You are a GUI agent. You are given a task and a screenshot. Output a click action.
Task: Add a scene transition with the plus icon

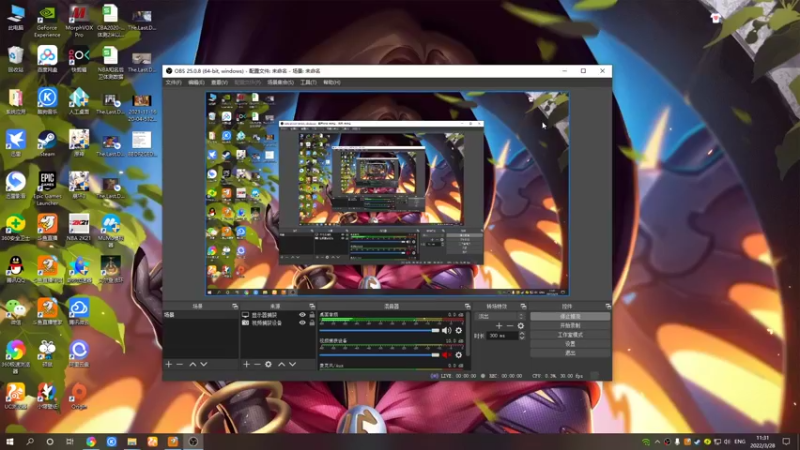499,326
